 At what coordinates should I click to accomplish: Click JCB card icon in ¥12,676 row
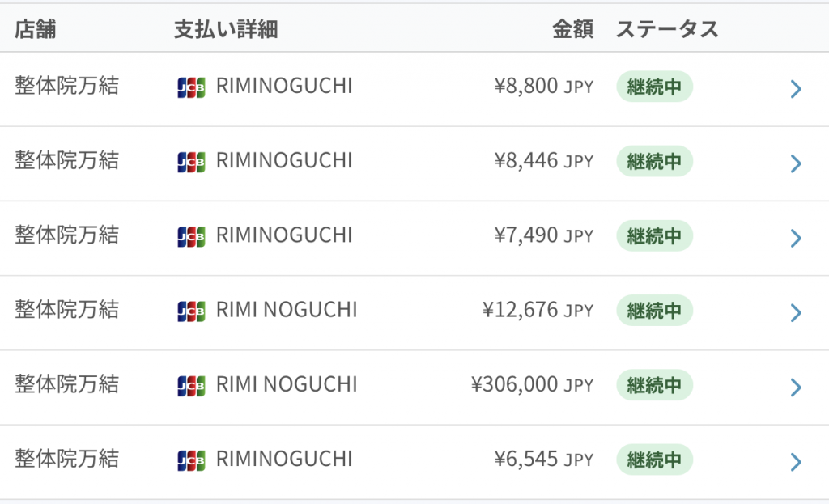(x=191, y=311)
